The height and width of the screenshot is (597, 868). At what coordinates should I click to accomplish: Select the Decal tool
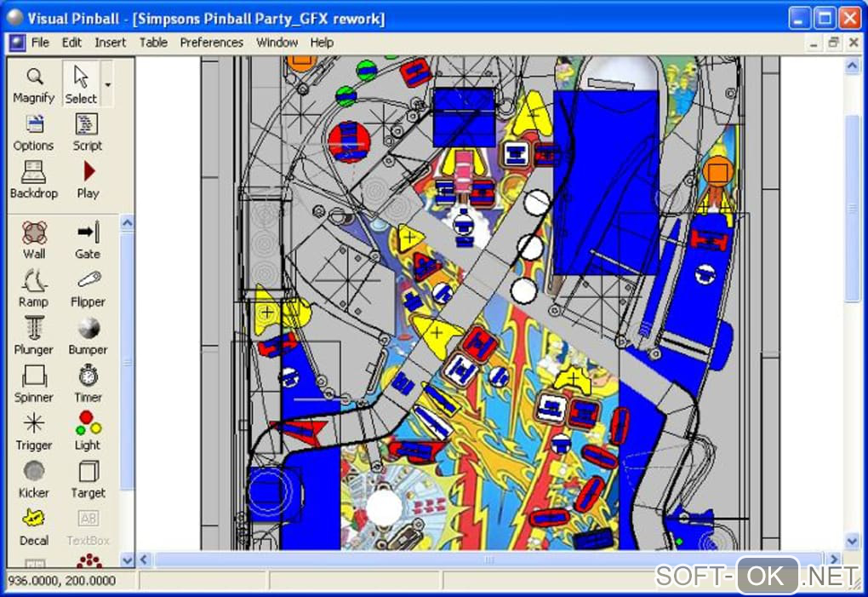point(34,526)
